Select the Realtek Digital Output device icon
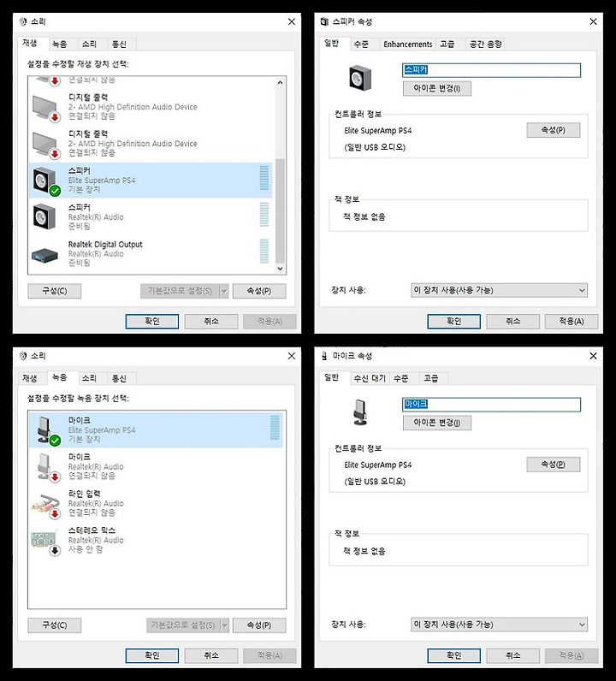Viewport: 616px width, 681px height. click(x=44, y=254)
